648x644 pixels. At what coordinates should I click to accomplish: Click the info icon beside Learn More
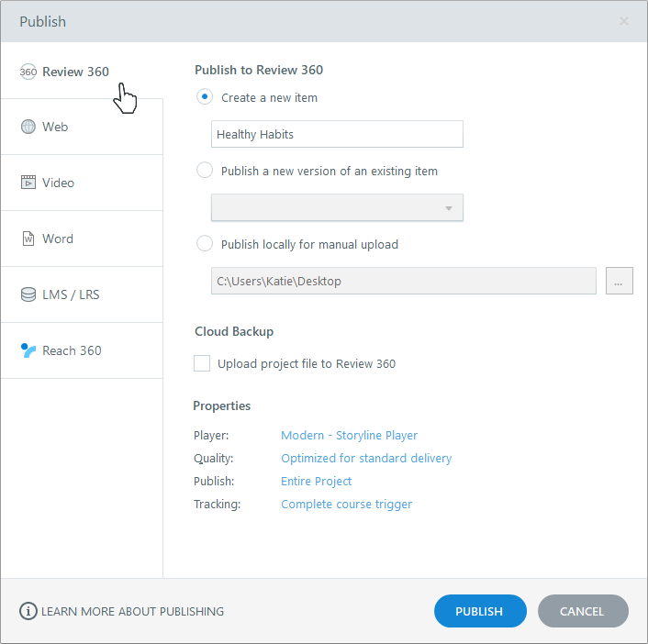[x=28, y=611]
